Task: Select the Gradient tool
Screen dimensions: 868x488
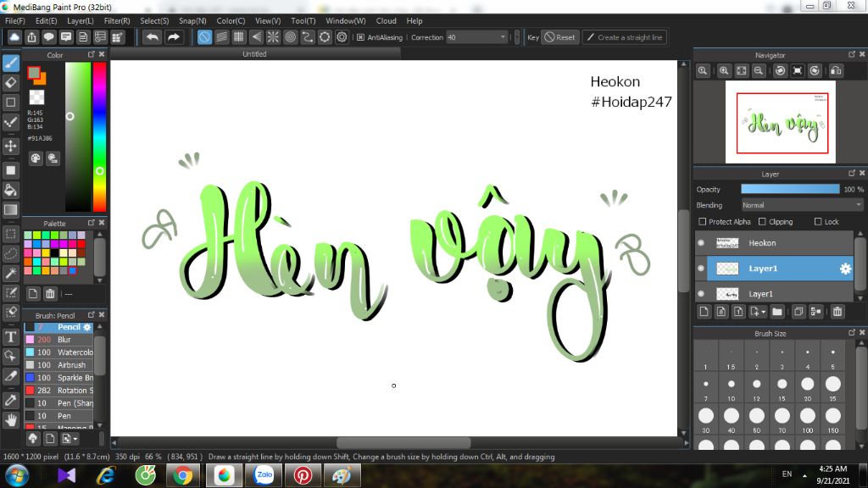Action: click(x=10, y=210)
